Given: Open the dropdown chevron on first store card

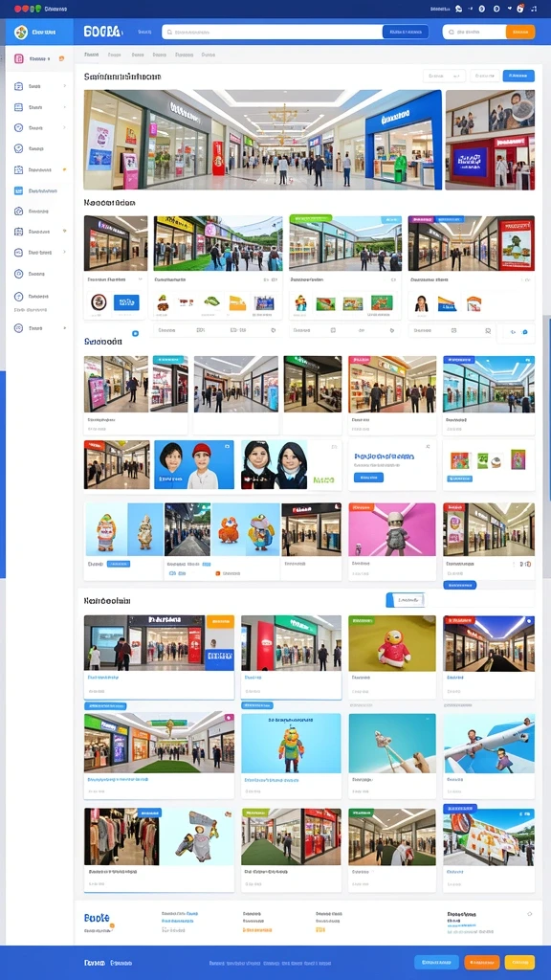Looking at the screenshot, I should tap(140, 280).
